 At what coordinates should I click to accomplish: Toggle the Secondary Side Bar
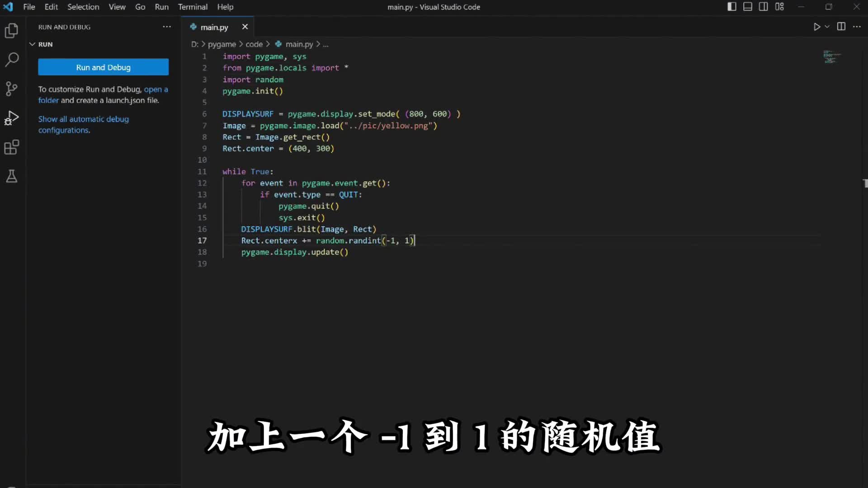[764, 6]
